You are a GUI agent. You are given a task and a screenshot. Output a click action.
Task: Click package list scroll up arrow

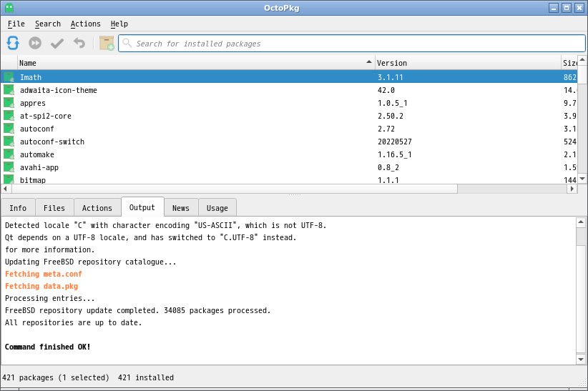click(x=582, y=59)
